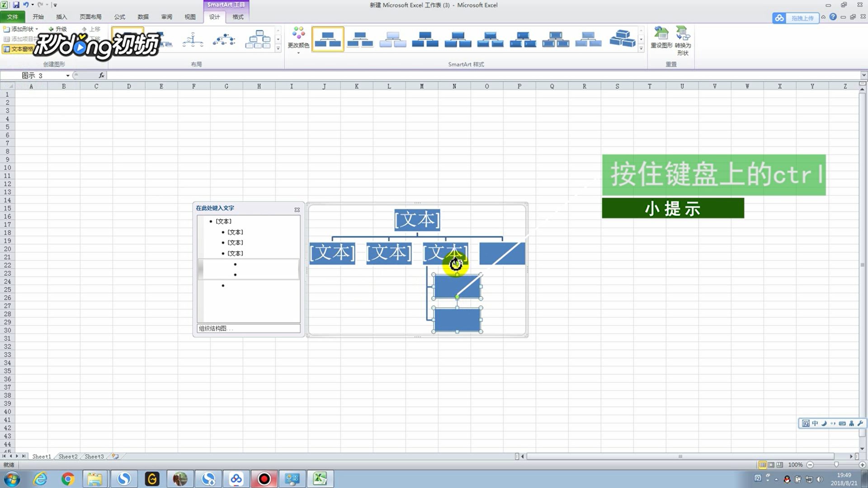Screen dimensions: 868x488
Task: Select the ninth SmartArt style thumbnail
Action: (588, 39)
